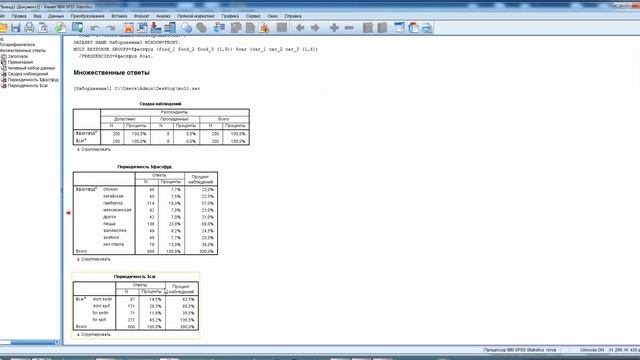Open Print Preview from the toolbar
The width and height of the screenshot is (640, 360).
pyautogui.click(x=43, y=28)
